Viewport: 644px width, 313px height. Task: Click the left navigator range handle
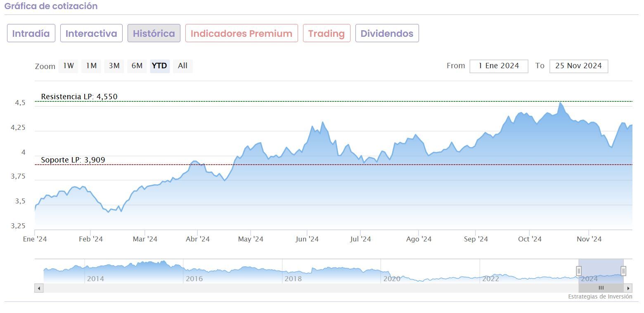[579, 271]
